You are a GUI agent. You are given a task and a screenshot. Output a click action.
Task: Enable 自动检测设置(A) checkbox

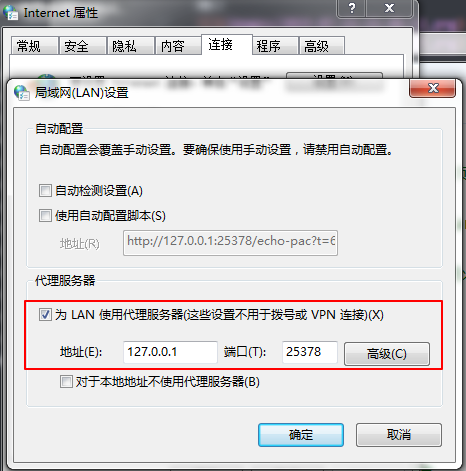coord(45,191)
